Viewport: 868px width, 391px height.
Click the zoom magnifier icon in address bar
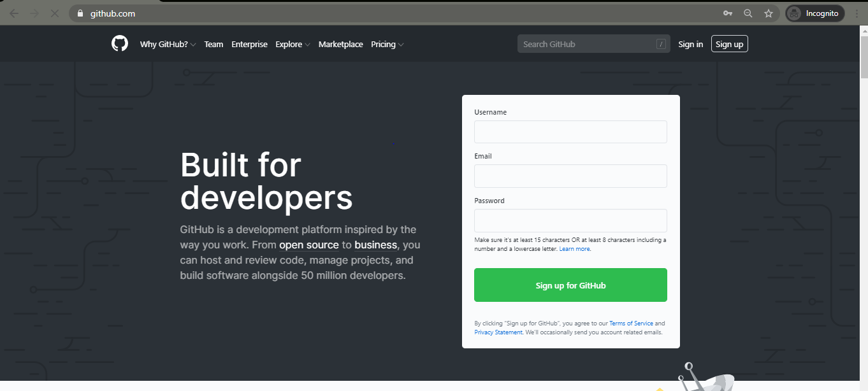748,13
